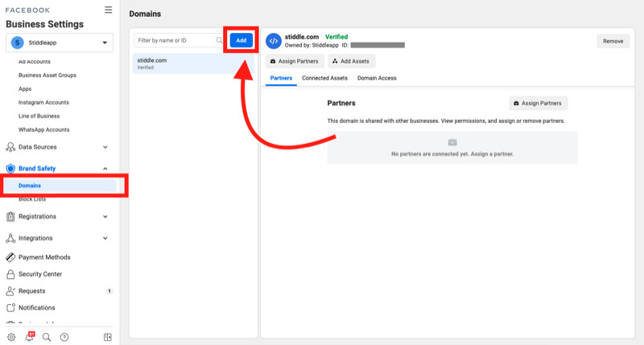Screen dimensions: 644x345
Task: Select Domains under Brand Safety
Action: click(x=60, y=186)
